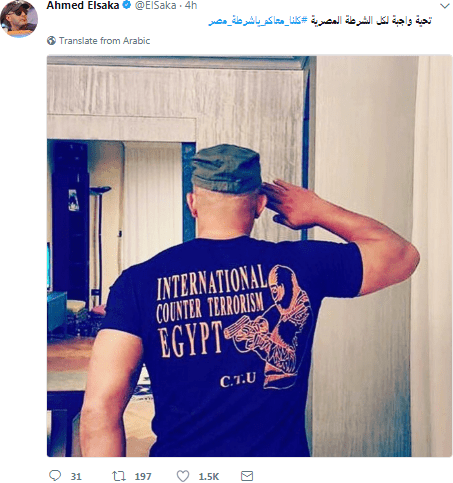Click the reply speech bubble icon

point(55,475)
